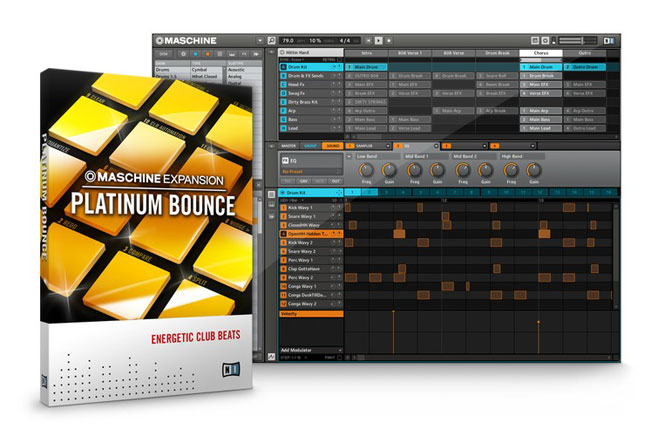
Task: Open the SAMPLER module slot dropdown
Action: pos(388,146)
